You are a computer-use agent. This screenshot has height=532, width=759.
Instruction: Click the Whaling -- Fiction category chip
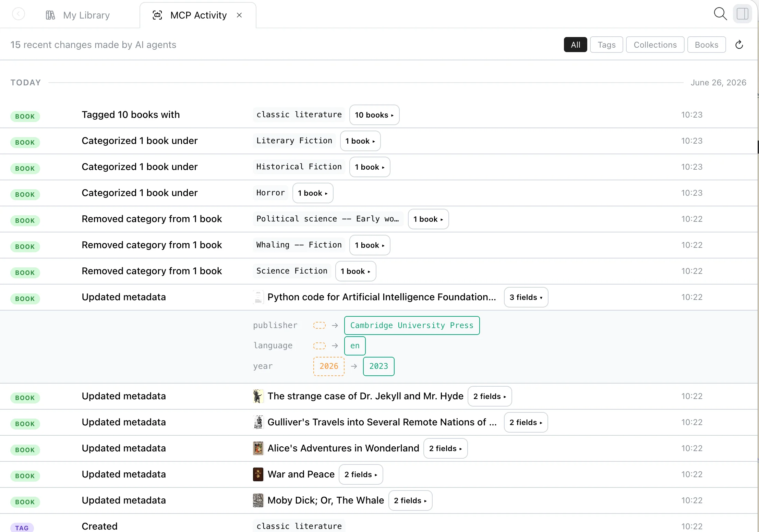pyautogui.click(x=299, y=245)
